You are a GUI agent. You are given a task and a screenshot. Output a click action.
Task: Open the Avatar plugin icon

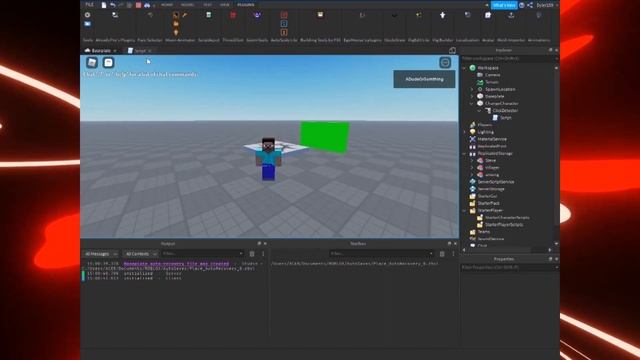click(488, 15)
